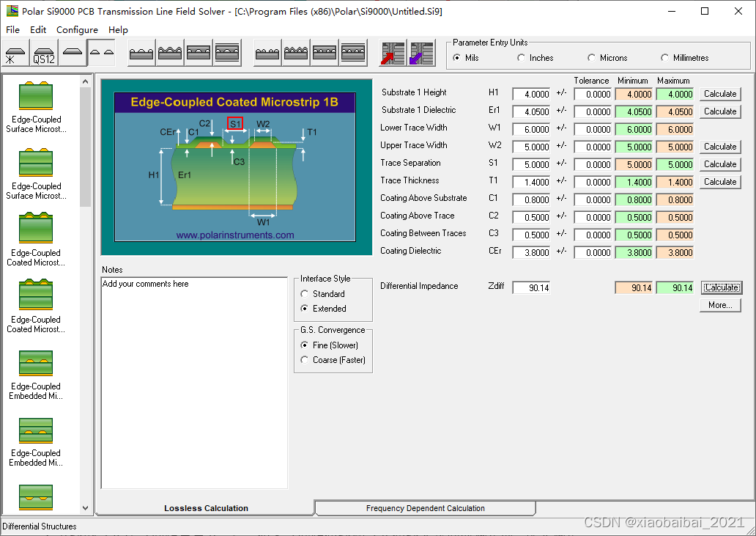Screen dimensions: 756x536
Task: Click the CEr coating dielectric value field
Action: point(531,253)
